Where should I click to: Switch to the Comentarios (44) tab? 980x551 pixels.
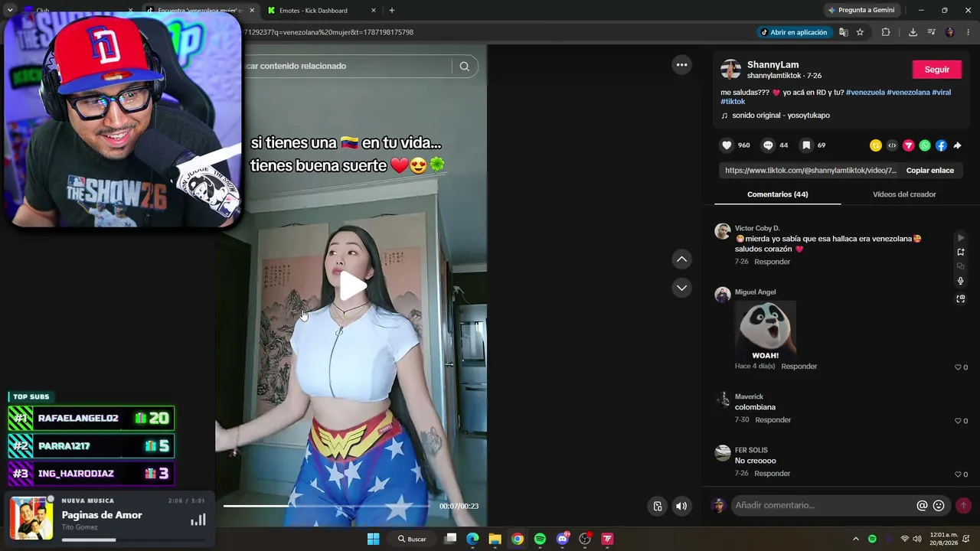click(x=777, y=194)
